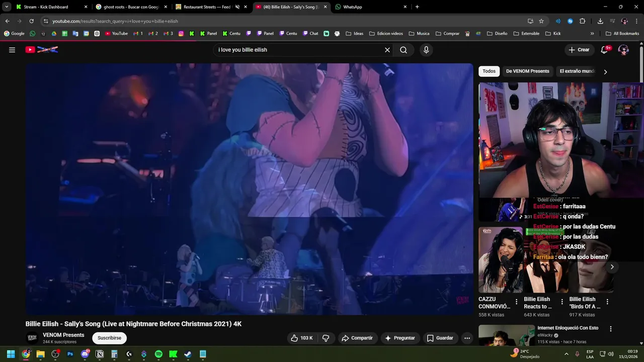Open VENOM Presents channel avatar

pos(32,338)
